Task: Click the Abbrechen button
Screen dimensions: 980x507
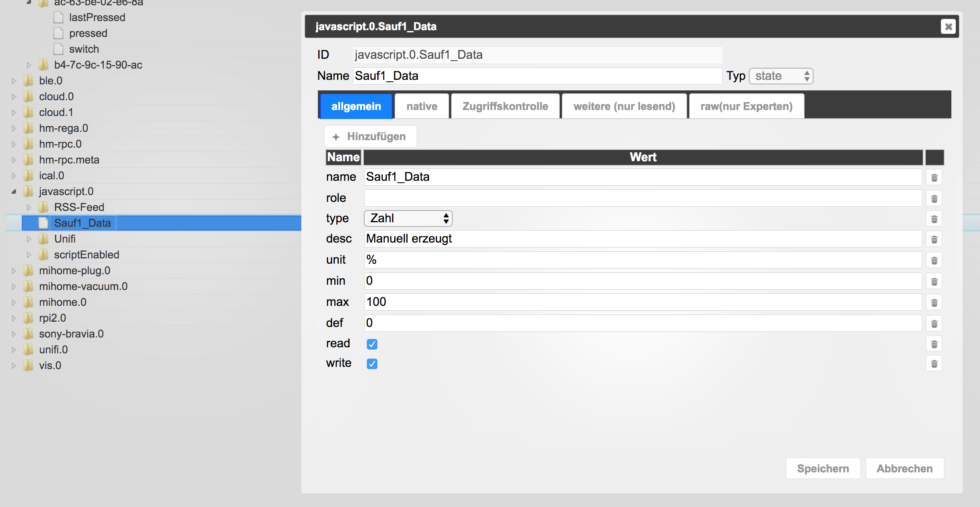Action: [904, 468]
